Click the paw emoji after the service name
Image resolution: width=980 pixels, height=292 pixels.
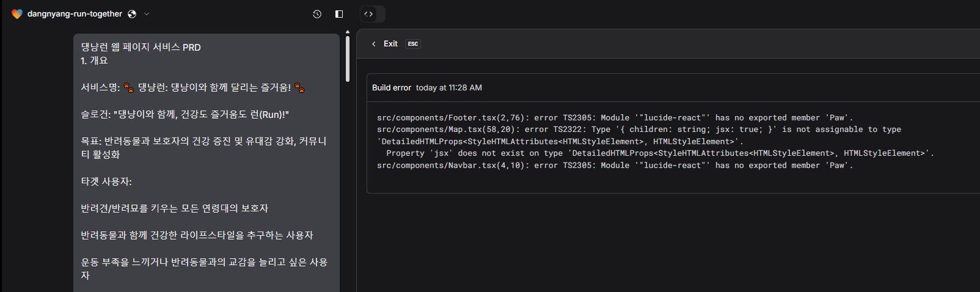(x=299, y=87)
